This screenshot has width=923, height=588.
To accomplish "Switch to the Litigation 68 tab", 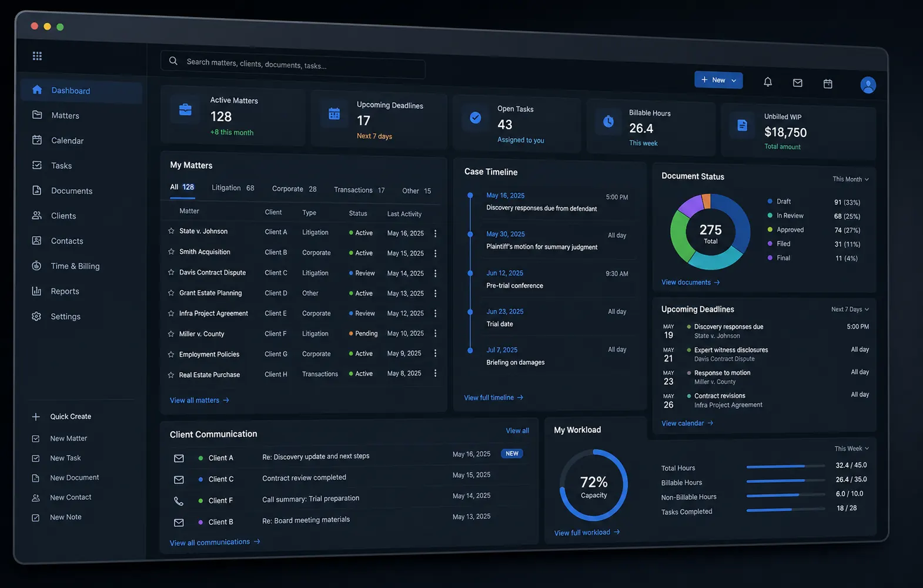I will (233, 188).
